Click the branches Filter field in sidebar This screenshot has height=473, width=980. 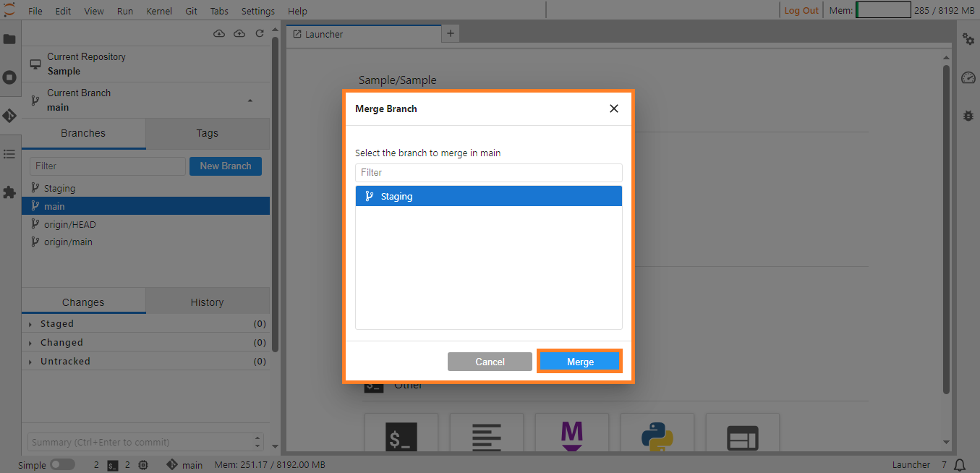coord(108,166)
